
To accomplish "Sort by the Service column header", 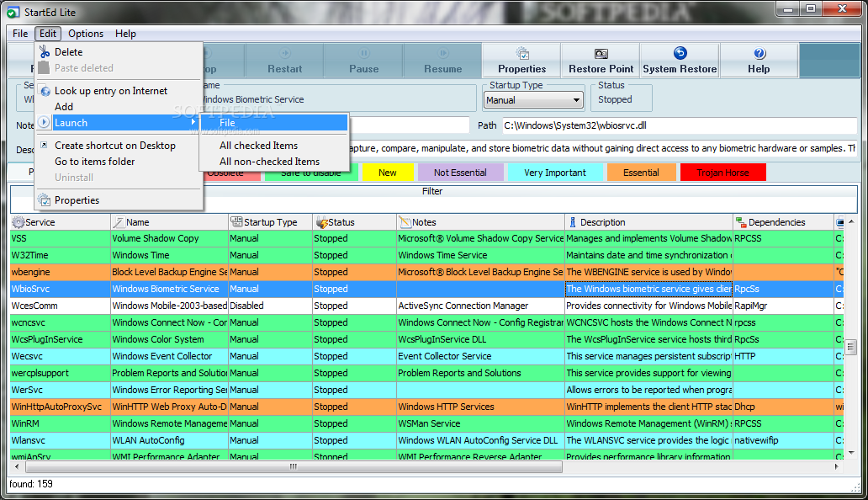I will [61, 222].
